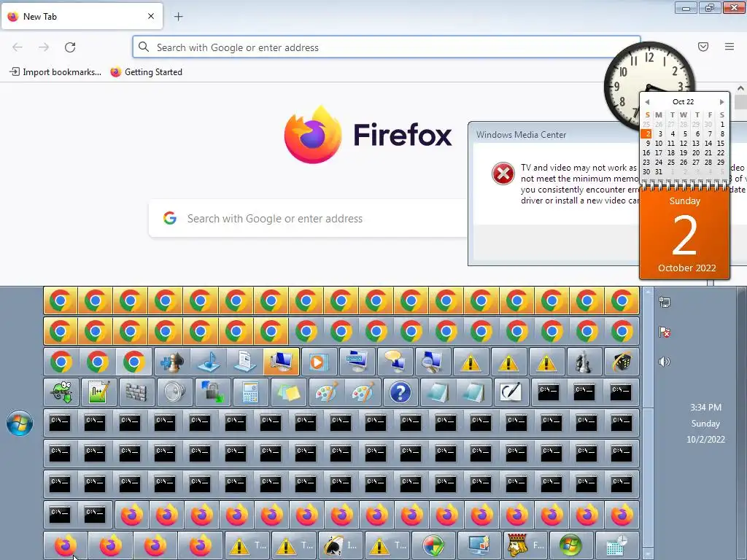747x560 pixels.
Task: Open Windows Firewall brick wall icon
Action: tap(136, 392)
